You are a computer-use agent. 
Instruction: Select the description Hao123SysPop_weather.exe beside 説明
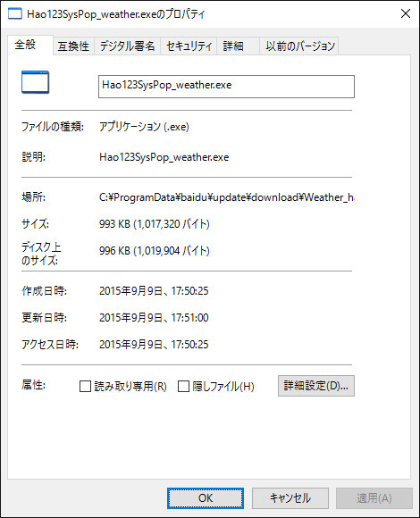164,157
